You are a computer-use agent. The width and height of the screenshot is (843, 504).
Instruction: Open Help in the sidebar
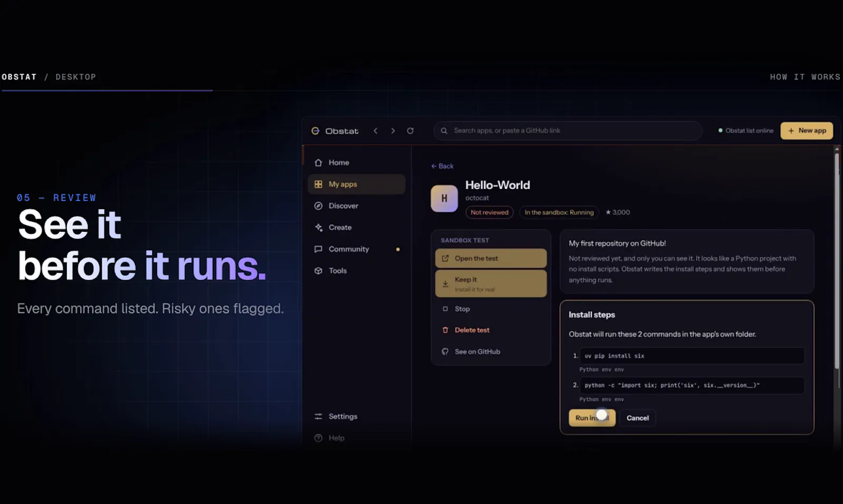(x=357, y=438)
